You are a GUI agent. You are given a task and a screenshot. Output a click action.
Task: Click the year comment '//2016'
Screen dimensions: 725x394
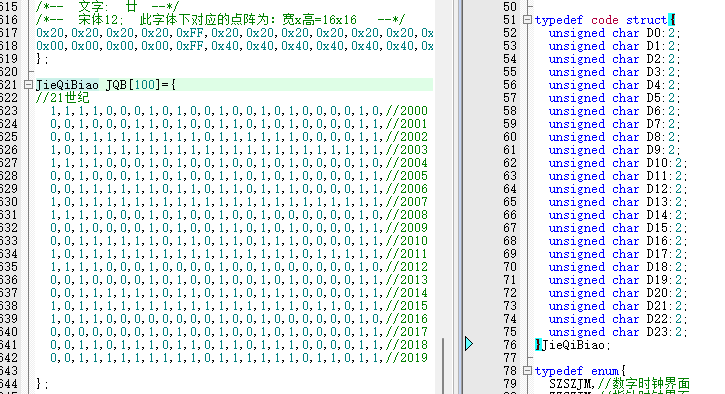(x=407, y=319)
